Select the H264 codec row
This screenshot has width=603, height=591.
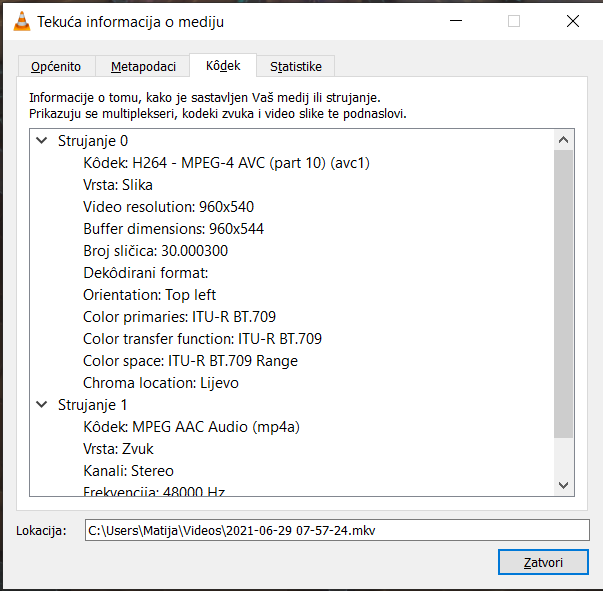[219, 163]
